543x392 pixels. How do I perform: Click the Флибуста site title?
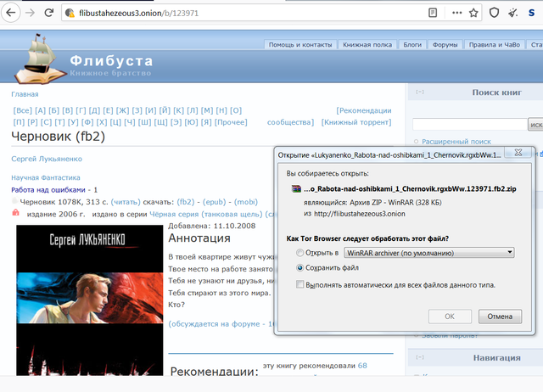coord(111,61)
